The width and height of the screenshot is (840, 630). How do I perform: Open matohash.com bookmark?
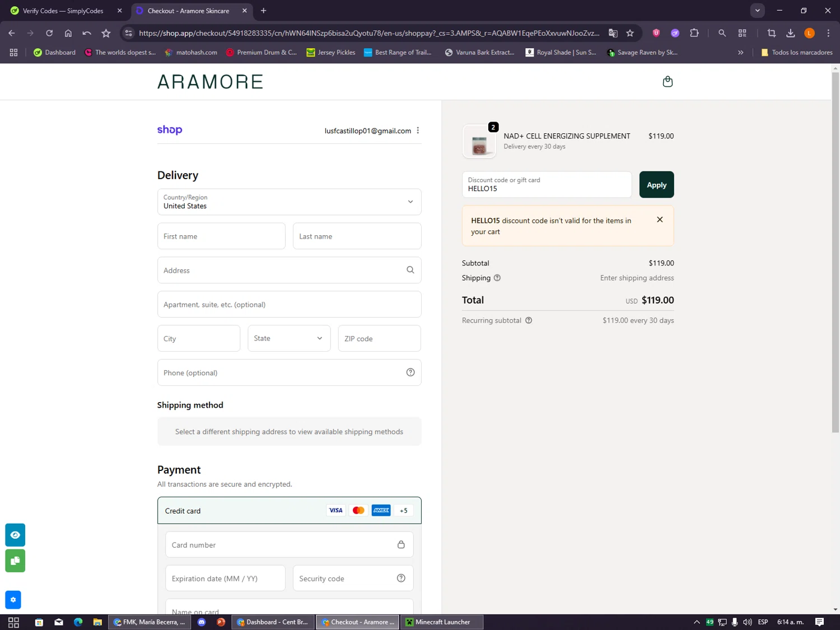(191, 52)
